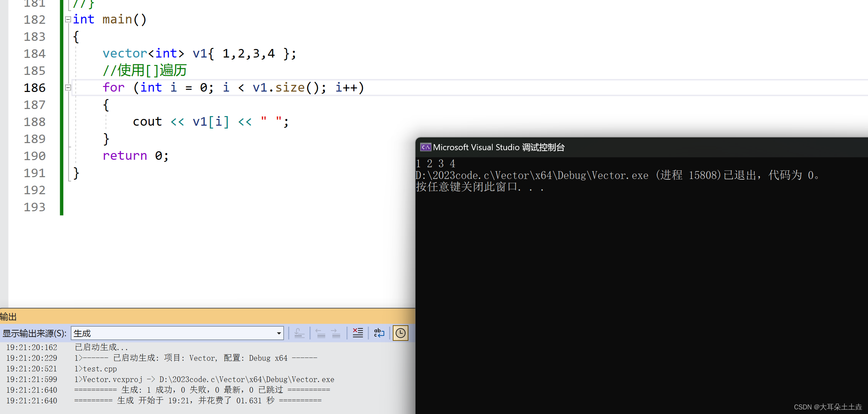868x414 pixels.
Task: Click the test.cpp line in build output
Action: click(x=100, y=369)
